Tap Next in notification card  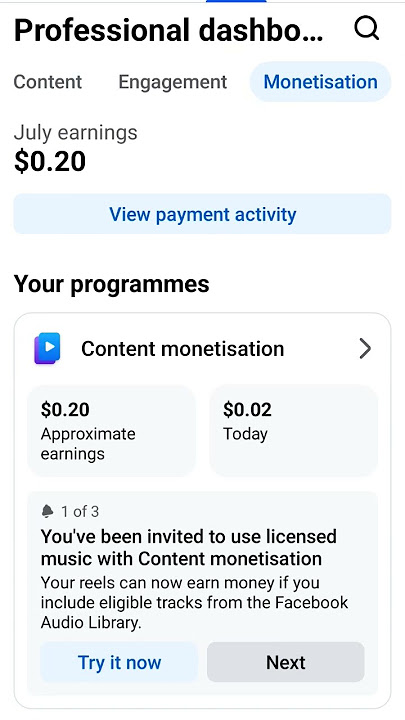pyautogui.click(x=286, y=662)
